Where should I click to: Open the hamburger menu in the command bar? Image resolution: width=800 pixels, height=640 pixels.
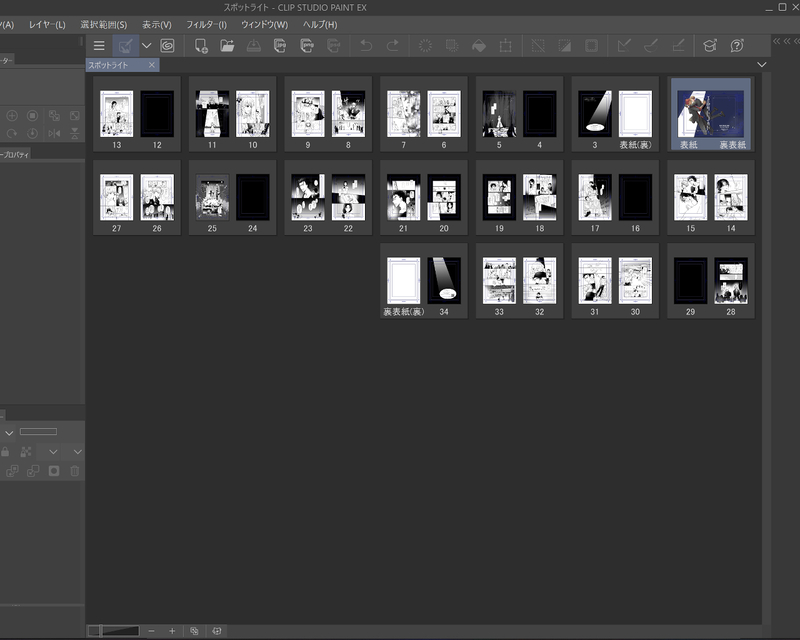[99, 45]
